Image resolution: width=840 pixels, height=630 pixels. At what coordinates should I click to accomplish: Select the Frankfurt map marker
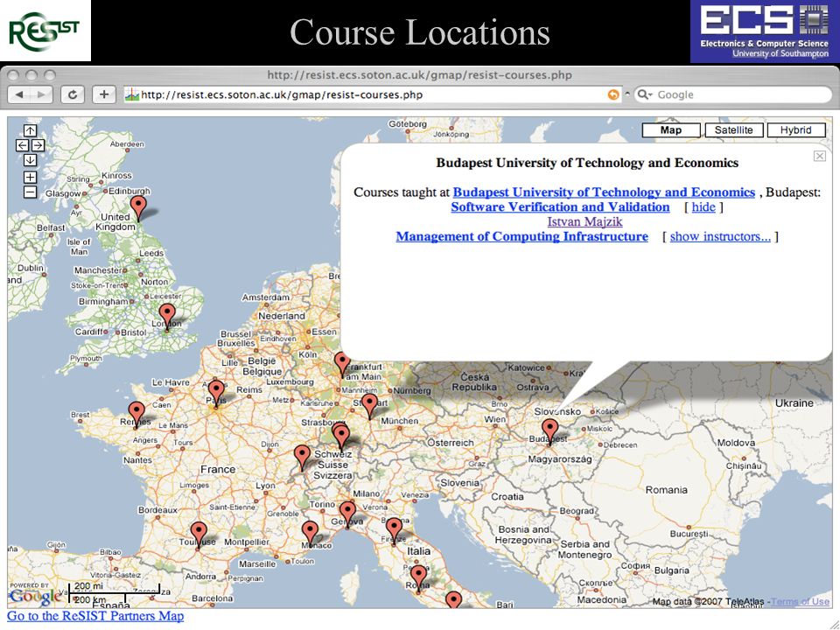(x=342, y=364)
